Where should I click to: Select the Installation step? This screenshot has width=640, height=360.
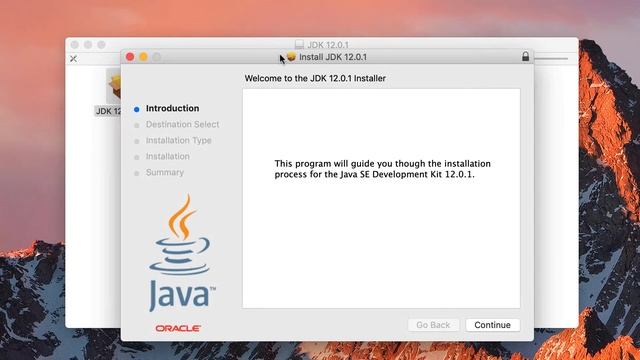(x=167, y=156)
